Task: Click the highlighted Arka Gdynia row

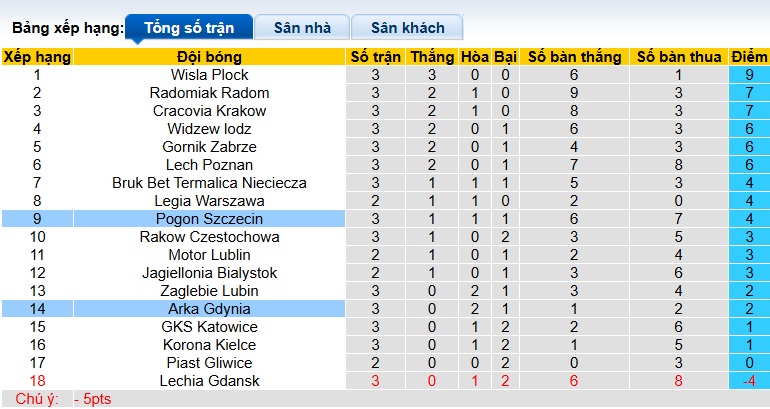Action: [210, 309]
